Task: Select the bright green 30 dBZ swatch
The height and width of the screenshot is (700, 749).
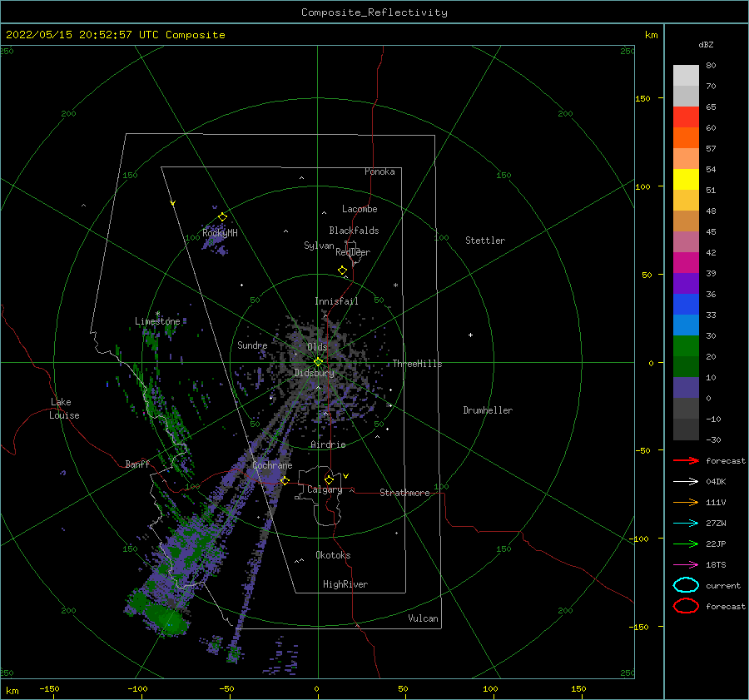Action: click(686, 346)
